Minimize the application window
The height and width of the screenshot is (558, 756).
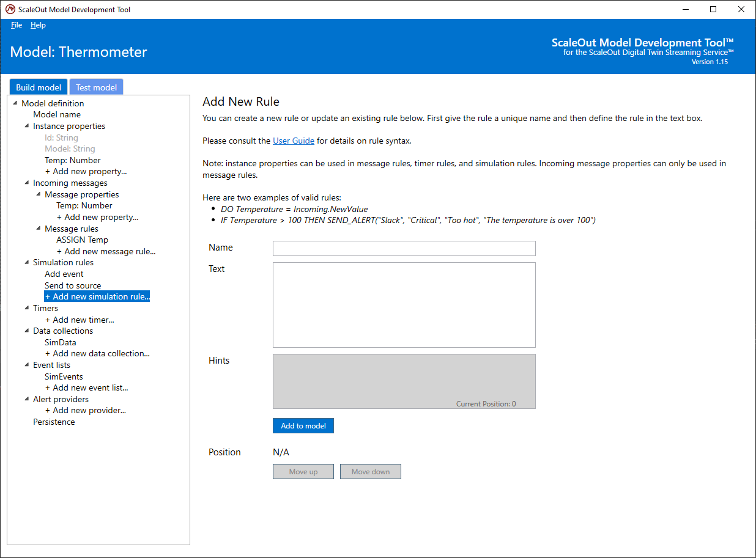(x=685, y=9)
